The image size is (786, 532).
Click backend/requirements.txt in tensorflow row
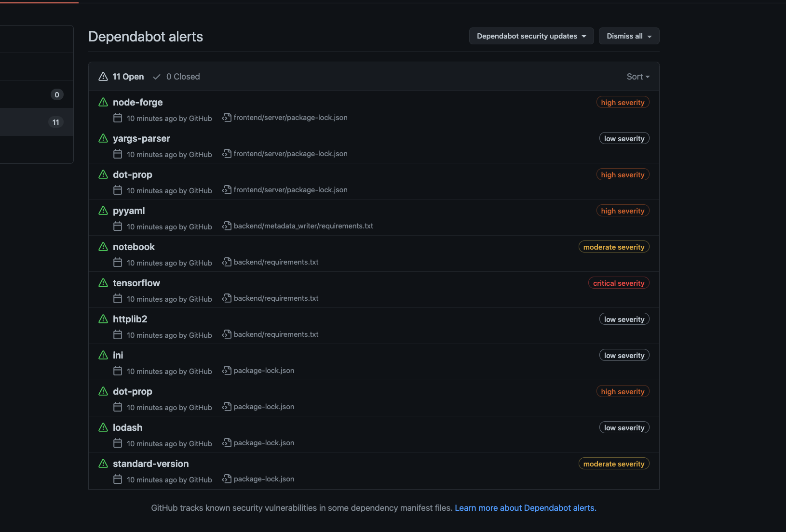[276, 298]
